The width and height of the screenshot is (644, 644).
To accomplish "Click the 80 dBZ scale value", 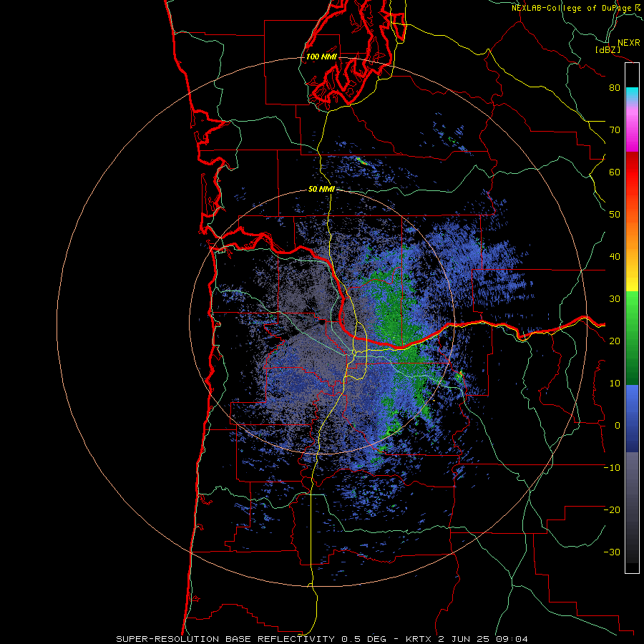I will (615, 88).
